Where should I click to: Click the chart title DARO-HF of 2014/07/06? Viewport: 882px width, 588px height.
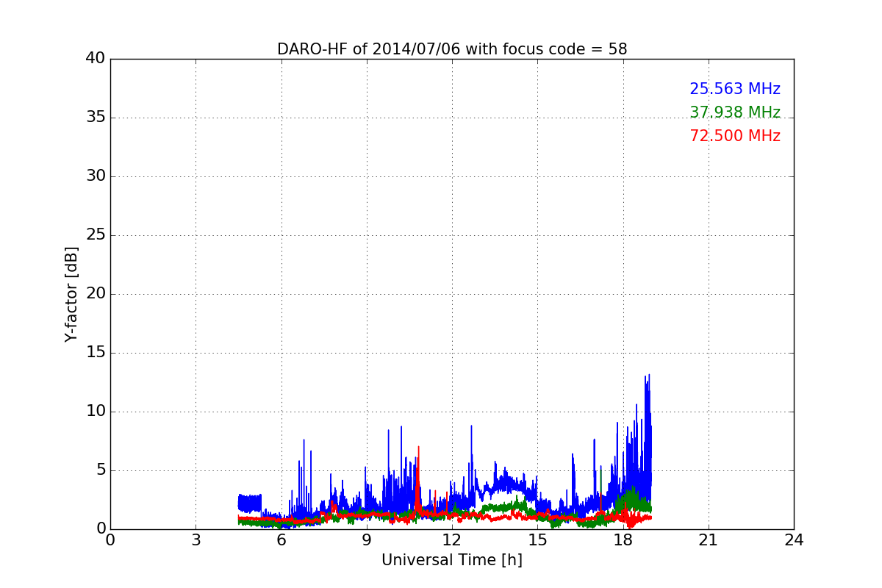(x=452, y=49)
